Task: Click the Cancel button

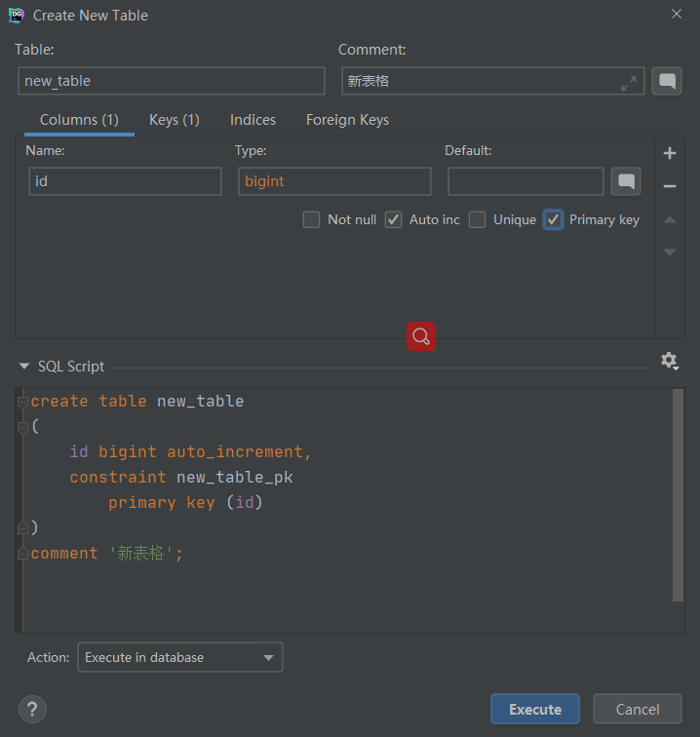Action: 638,709
